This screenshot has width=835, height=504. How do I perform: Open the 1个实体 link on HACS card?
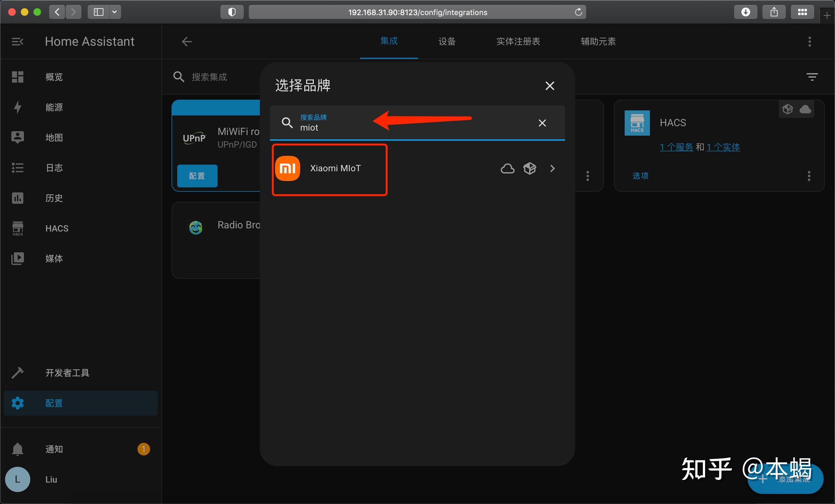[723, 147]
